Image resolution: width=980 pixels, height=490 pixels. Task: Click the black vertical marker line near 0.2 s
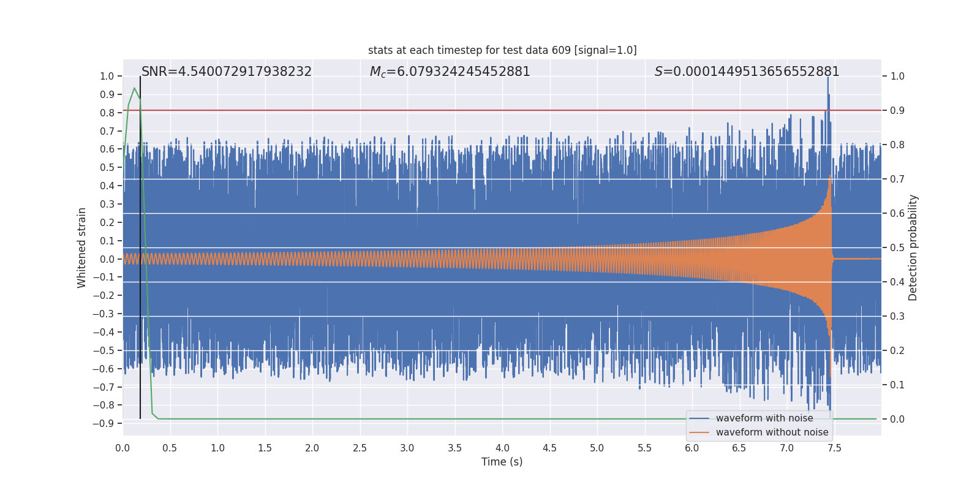pos(140,247)
